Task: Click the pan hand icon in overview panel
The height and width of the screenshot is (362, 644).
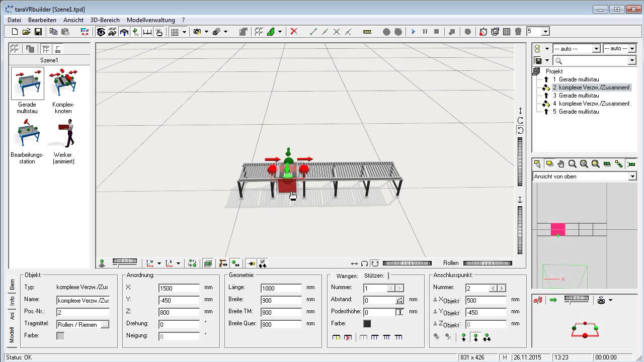Action: pyautogui.click(x=561, y=164)
